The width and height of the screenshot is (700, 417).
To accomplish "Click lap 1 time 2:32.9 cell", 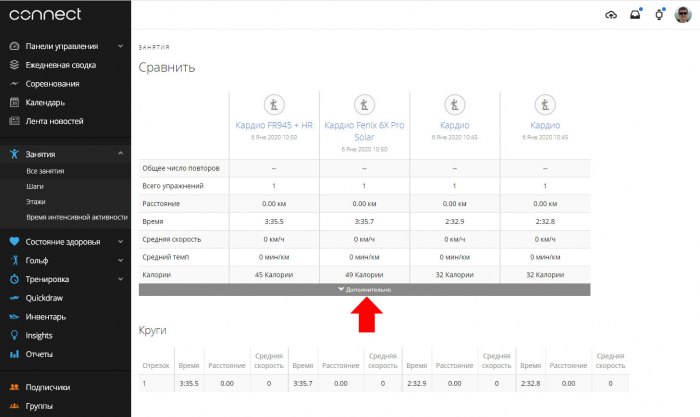I will (417, 384).
